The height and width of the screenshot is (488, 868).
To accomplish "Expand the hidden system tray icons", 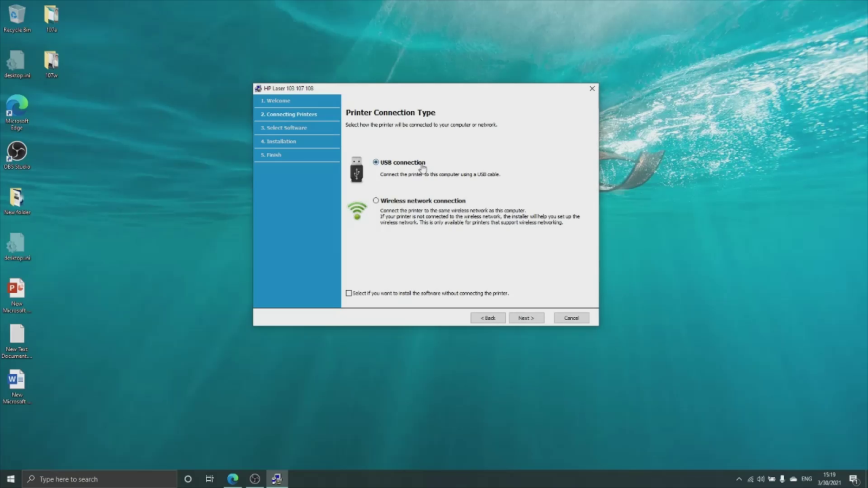I will pyautogui.click(x=738, y=479).
